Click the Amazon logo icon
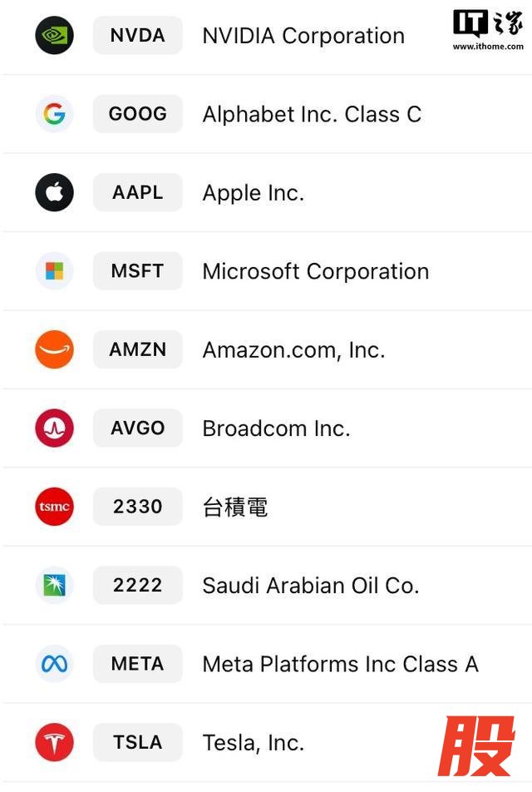This screenshot has width=532, height=792. point(55,349)
